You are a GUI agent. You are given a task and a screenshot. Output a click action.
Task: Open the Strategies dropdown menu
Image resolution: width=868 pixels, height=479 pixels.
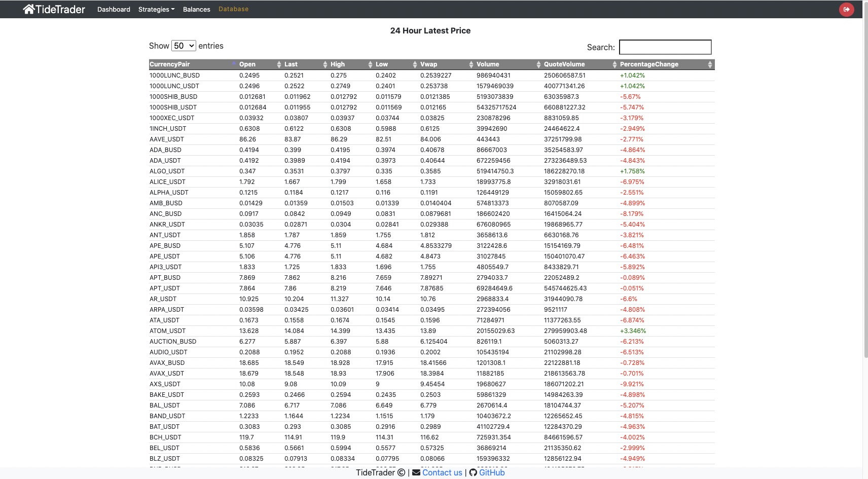(156, 9)
